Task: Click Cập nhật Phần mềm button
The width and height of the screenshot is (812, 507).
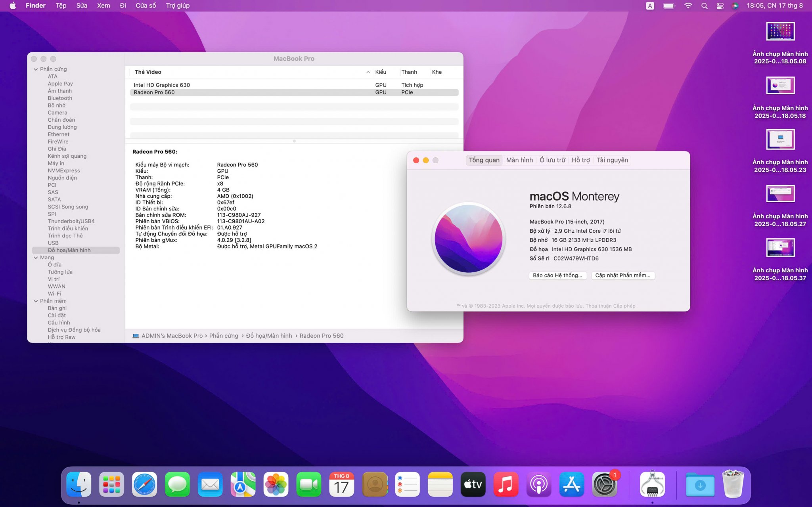Action: (x=622, y=276)
